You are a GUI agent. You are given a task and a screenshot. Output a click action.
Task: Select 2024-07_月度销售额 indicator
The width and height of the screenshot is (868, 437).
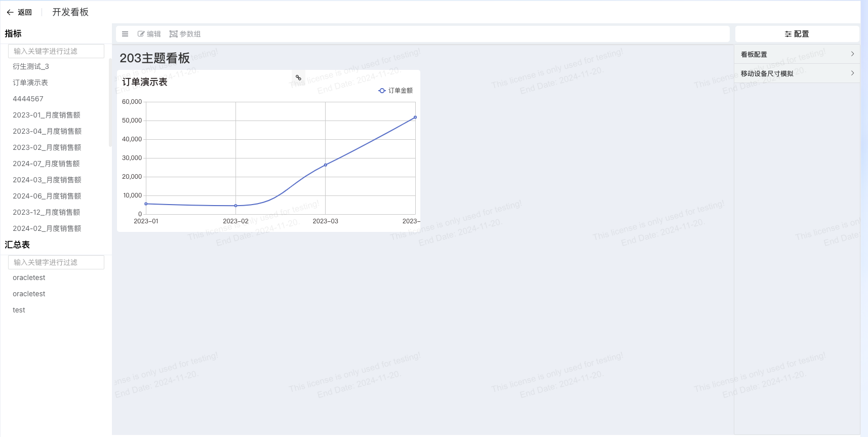46,164
